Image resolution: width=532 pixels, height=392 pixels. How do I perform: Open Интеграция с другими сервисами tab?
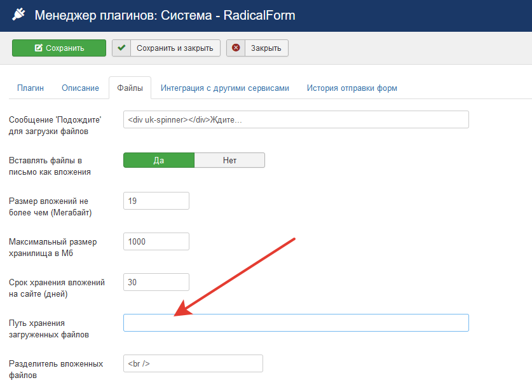pyautogui.click(x=224, y=88)
